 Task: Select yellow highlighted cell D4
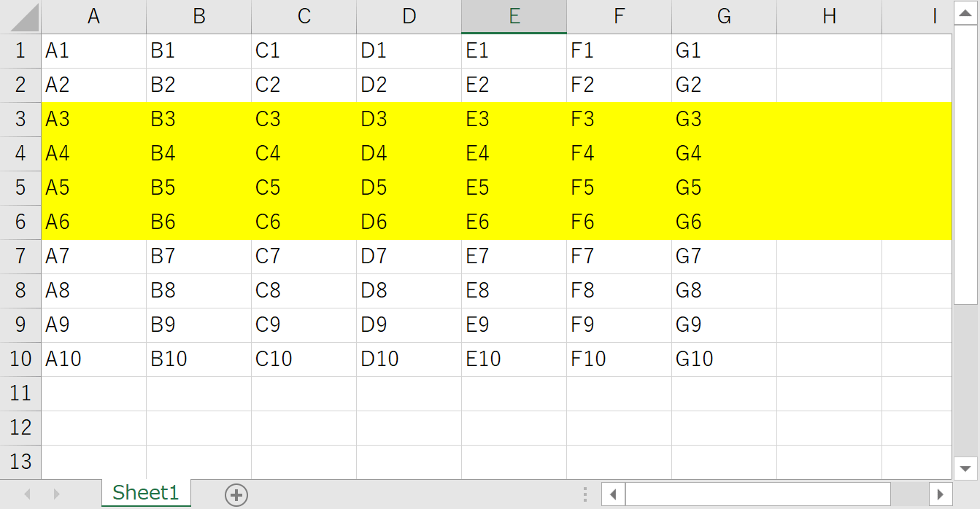[409, 153]
